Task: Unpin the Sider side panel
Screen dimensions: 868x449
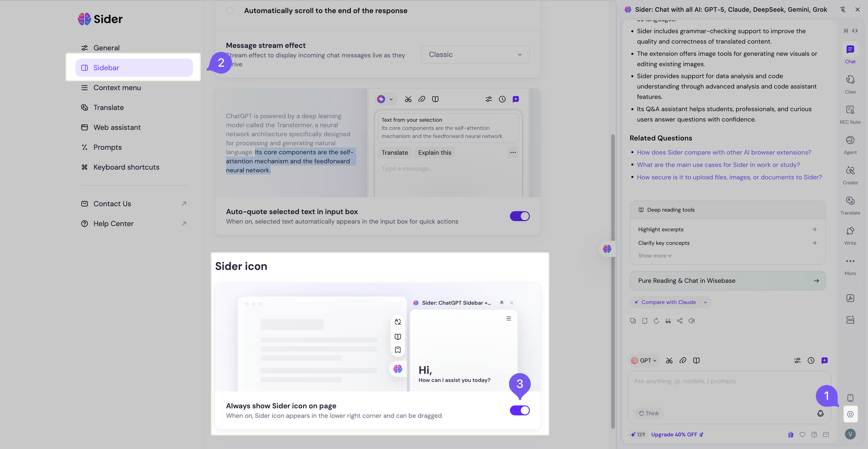Action: (x=843, y=9)
